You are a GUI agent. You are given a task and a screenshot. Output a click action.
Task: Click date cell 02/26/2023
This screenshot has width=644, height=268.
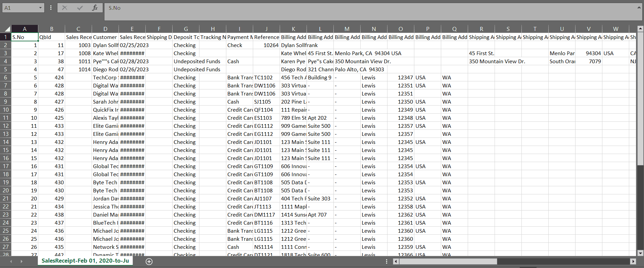pos(132,69)
